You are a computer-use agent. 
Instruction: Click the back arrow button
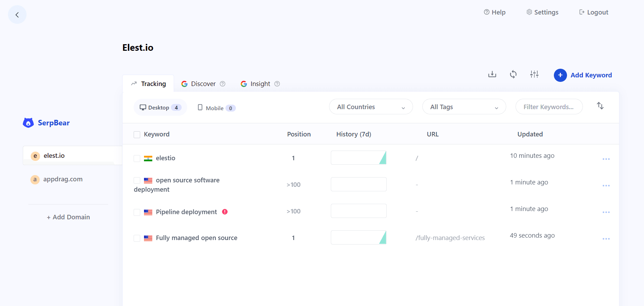point(17,15)
